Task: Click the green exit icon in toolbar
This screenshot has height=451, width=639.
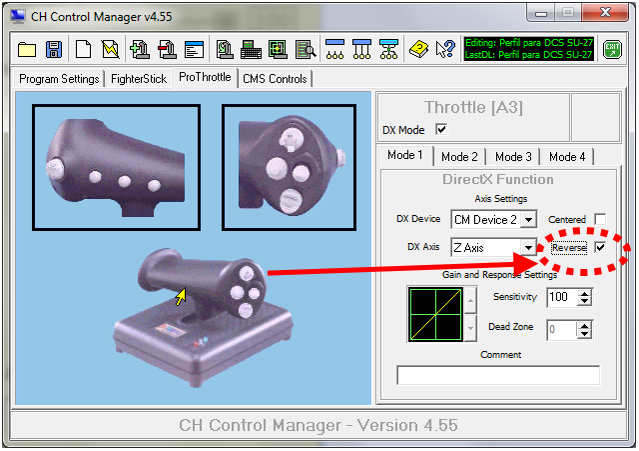Action: (x=612, y=48)
